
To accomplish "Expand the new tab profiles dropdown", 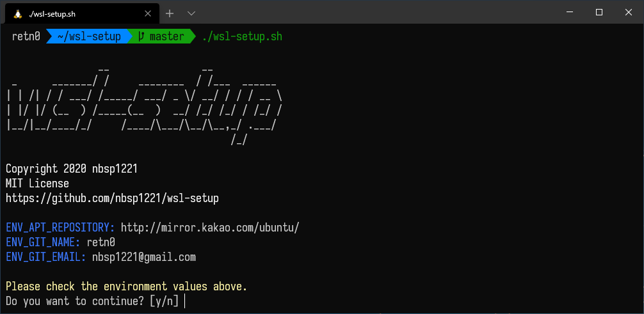I will pos(191,13).
